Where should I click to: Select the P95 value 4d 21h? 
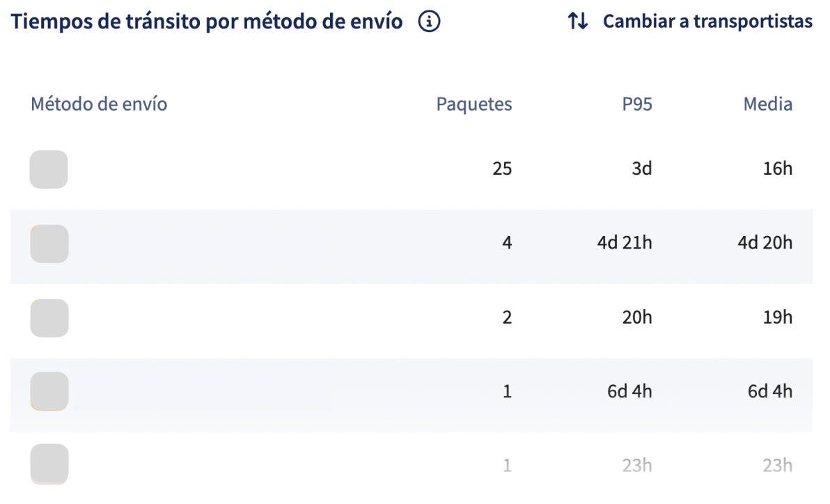[x=625, y=242]
